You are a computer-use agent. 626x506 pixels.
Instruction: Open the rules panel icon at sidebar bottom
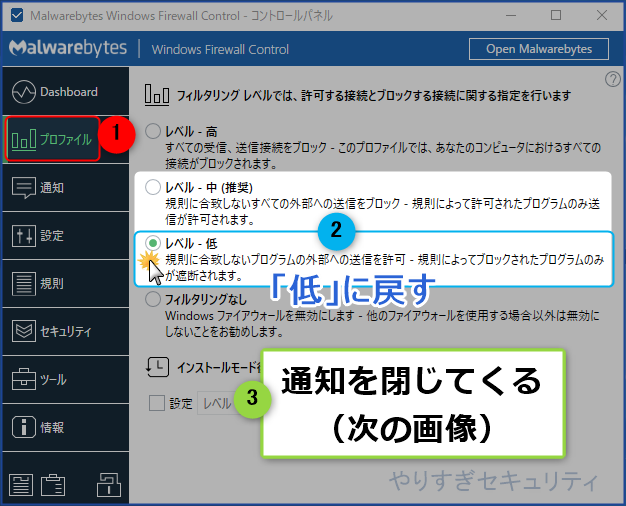[x=21, y=485]
